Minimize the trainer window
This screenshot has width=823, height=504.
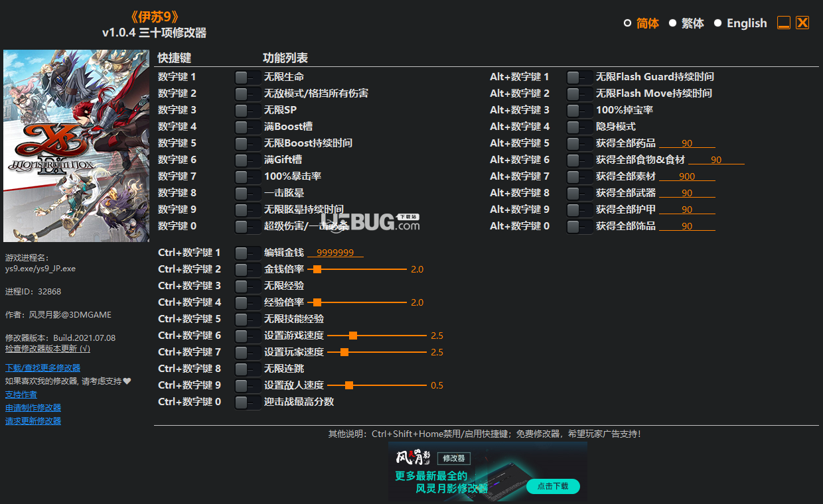pos(784,23)
